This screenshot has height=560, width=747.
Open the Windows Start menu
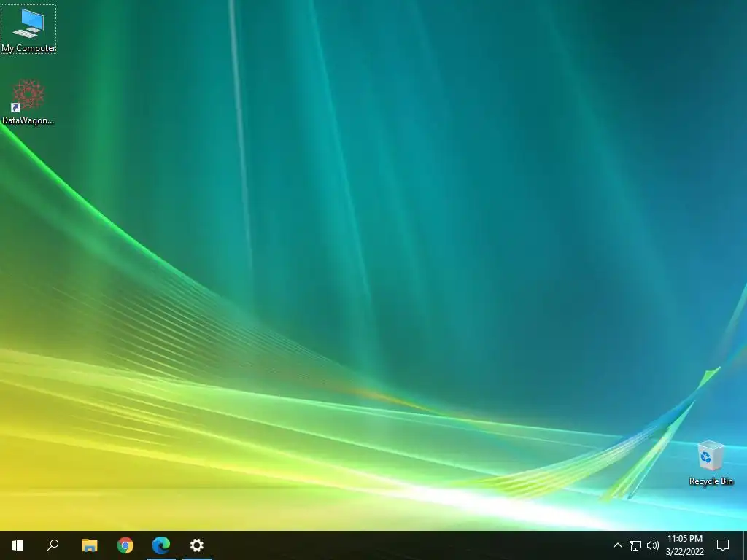coord(18,545)
